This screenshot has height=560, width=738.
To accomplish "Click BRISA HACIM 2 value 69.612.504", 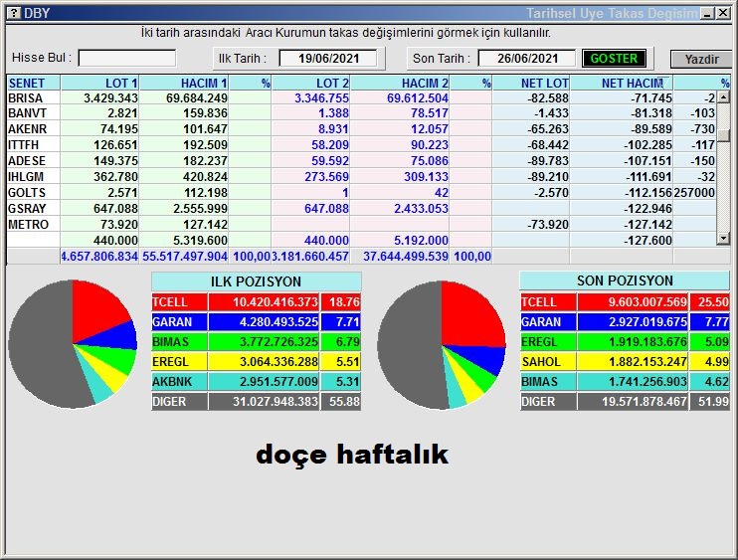I will 418,97.
